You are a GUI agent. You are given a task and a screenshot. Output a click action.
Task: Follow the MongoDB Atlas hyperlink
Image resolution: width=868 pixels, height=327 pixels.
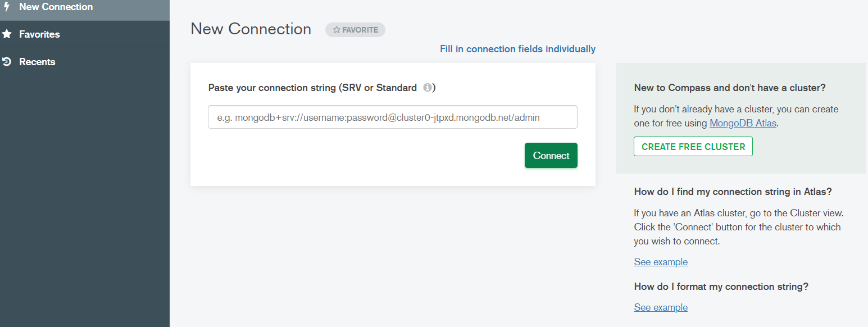click(x=742, y=123)
